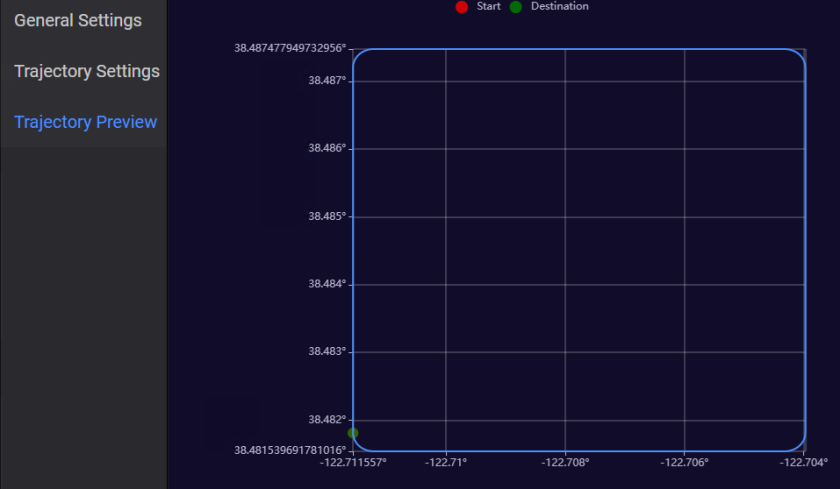
Task: Select the -122.71° longitude axis label
Action: (446, 463)
